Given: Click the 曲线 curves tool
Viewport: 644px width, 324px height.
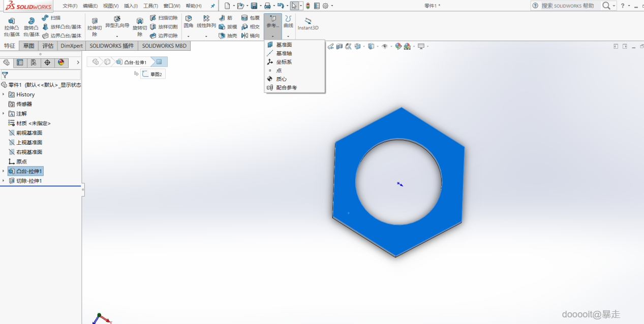Looking at the screenshot, I should (x=288, y=21).
